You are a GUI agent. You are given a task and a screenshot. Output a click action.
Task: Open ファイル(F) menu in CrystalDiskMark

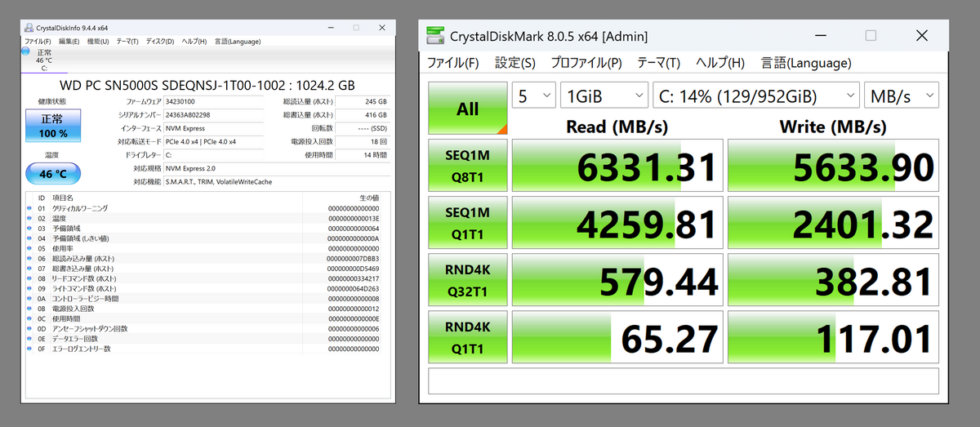point(452,63)
